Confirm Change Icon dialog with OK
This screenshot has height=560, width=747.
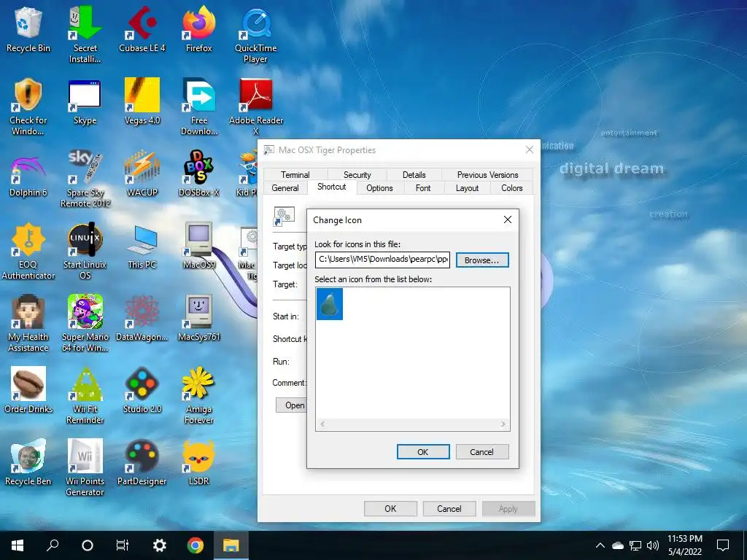pos(422,451)
